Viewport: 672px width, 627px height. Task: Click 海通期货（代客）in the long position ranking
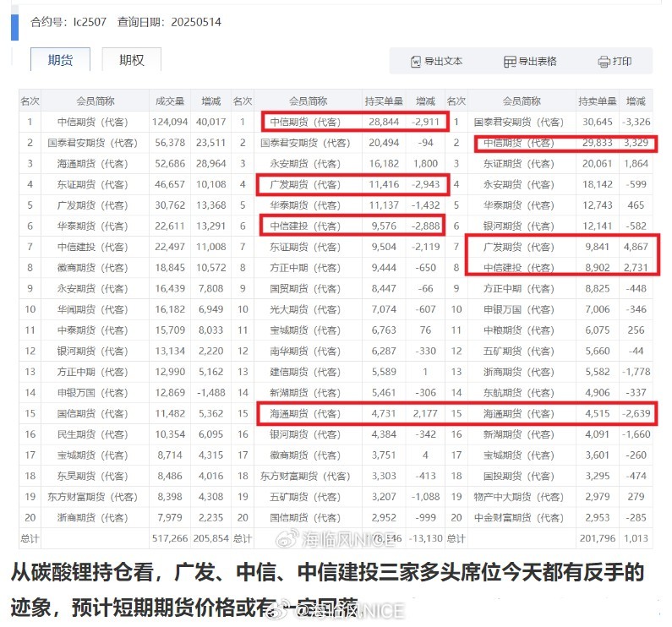click(x=305, y=413)
